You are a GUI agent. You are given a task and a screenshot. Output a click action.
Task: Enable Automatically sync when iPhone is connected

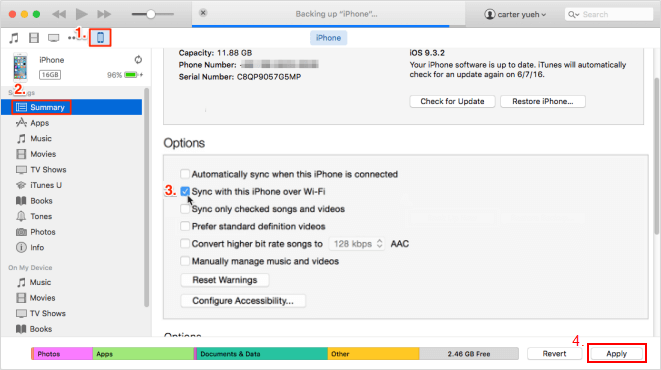click(x=185, y=174)
